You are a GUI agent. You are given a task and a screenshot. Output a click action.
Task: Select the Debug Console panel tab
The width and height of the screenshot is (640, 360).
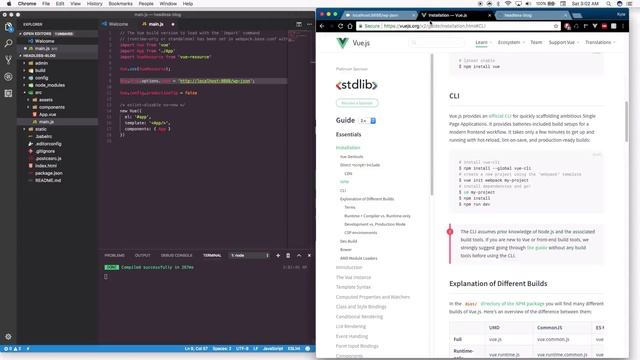tap(176, 256)
